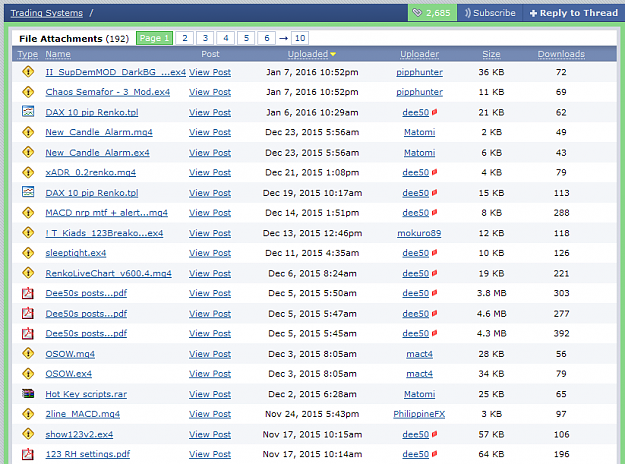Download RenkoLiveChart_v600.4.mq4 file
This screenshot has height=464, width=625.
108,273
